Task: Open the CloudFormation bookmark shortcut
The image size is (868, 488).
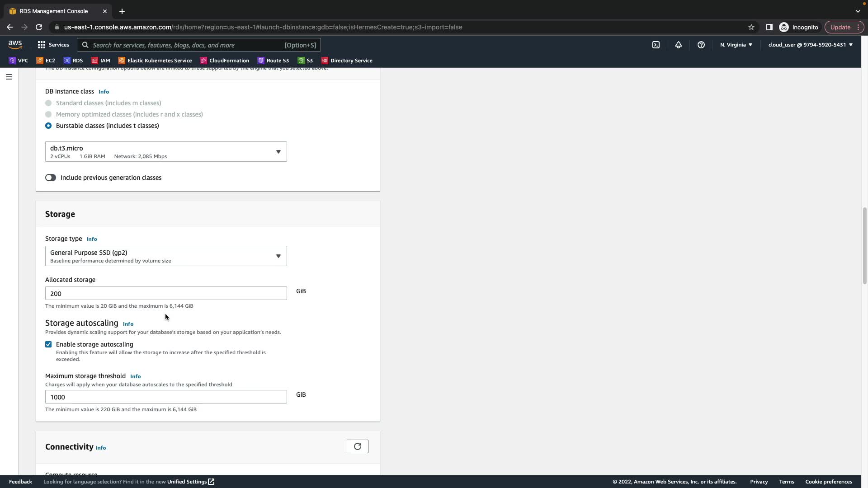Action: pos(225,61)
